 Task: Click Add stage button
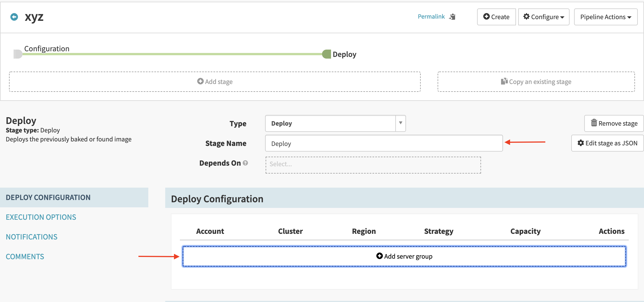coord(215,82)
